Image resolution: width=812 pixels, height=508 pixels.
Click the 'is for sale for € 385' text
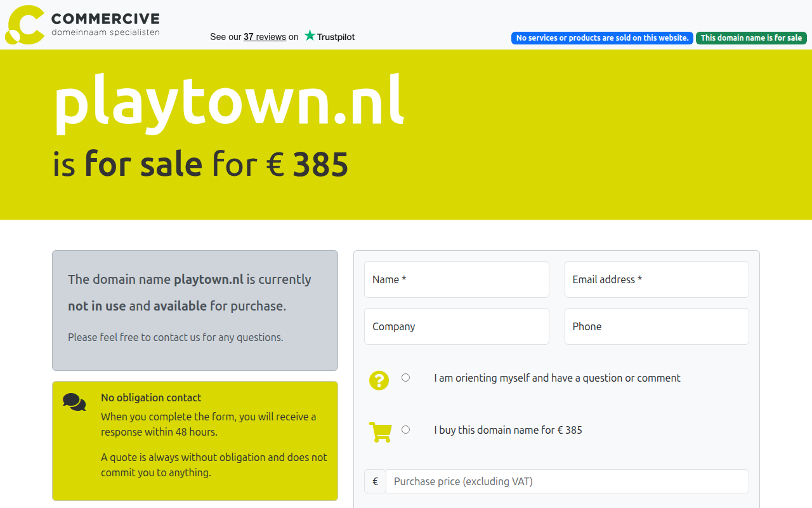coord(200,164)
